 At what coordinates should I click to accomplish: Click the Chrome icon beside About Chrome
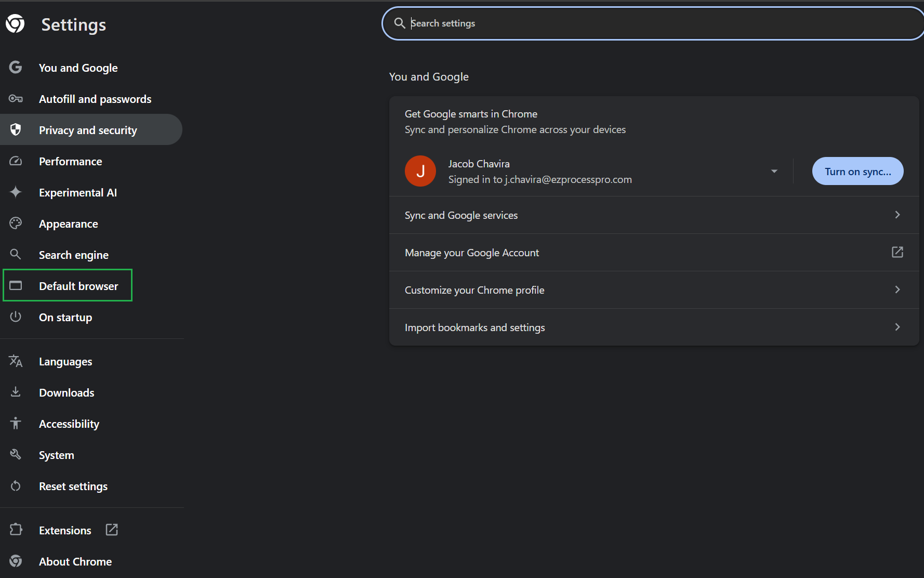[x=16, y=561]
